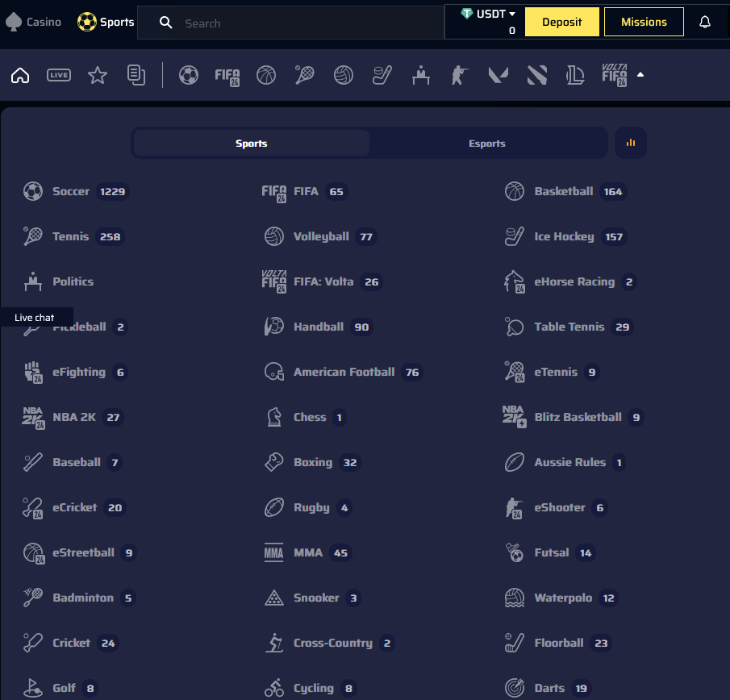Collapse sports toolbar with up arrow

(x=640, y=74)
